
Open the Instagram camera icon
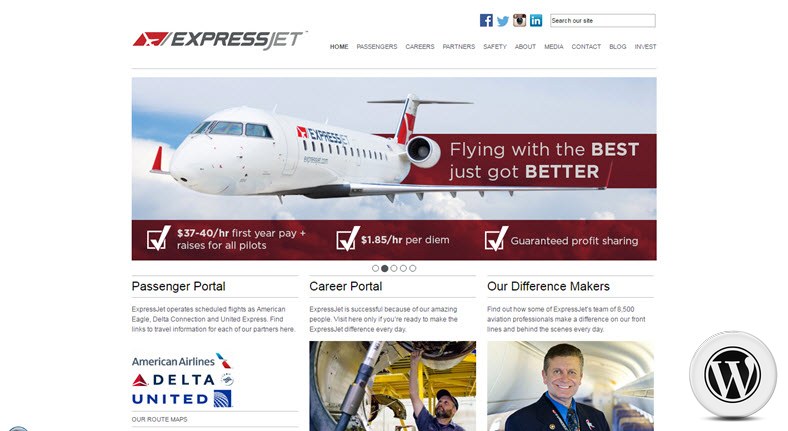[x=519, y=20]
